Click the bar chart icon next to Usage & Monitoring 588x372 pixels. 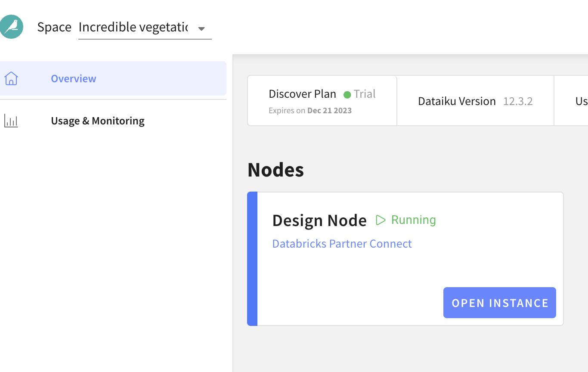[x=11, y=121]
